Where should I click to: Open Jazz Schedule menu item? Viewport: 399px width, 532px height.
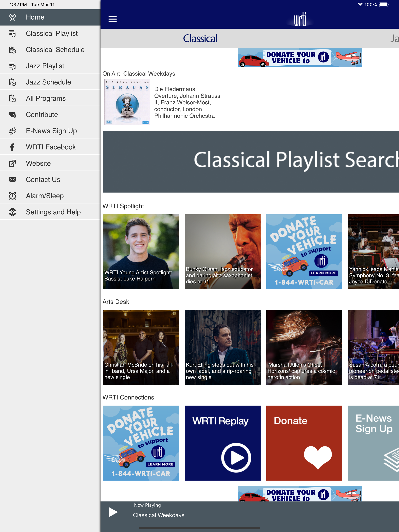50,82
